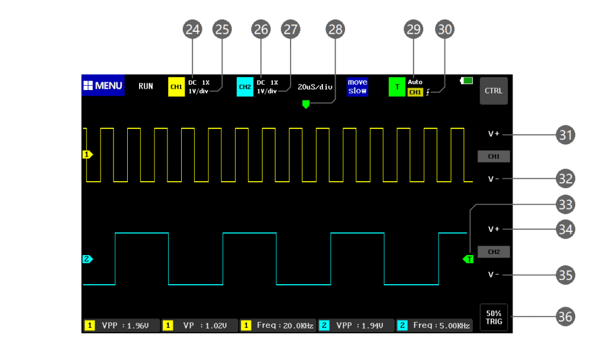This screenshot has height=364, width=606.
Task: Tap the channel 2 Freq : 5.00KHz measurement
Action: click(434, 326)
